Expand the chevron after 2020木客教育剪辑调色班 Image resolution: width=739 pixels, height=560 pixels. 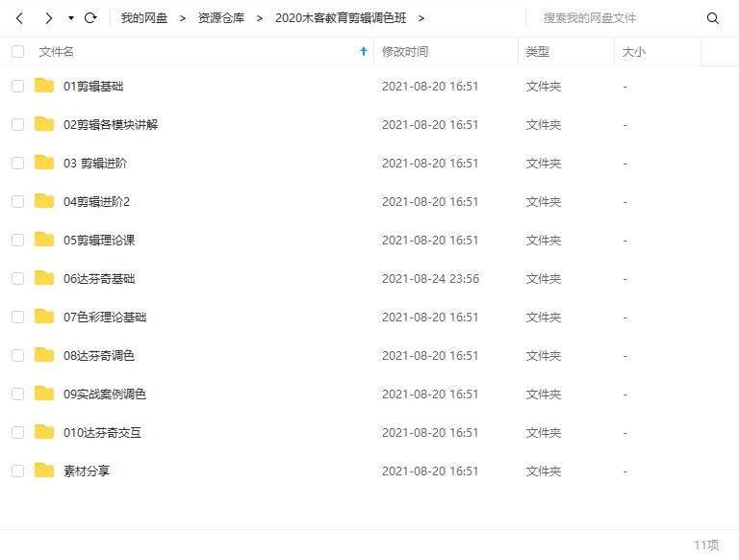[x=420, y=18]
